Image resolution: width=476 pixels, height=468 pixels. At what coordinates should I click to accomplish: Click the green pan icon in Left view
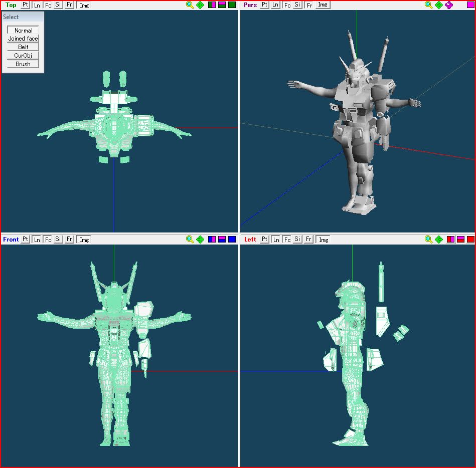pos(439,240)
